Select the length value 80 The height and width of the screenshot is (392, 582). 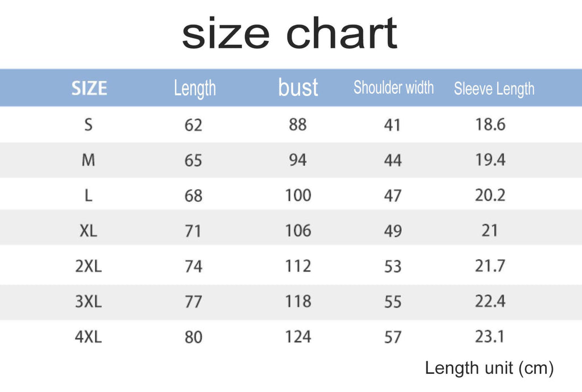193,337
